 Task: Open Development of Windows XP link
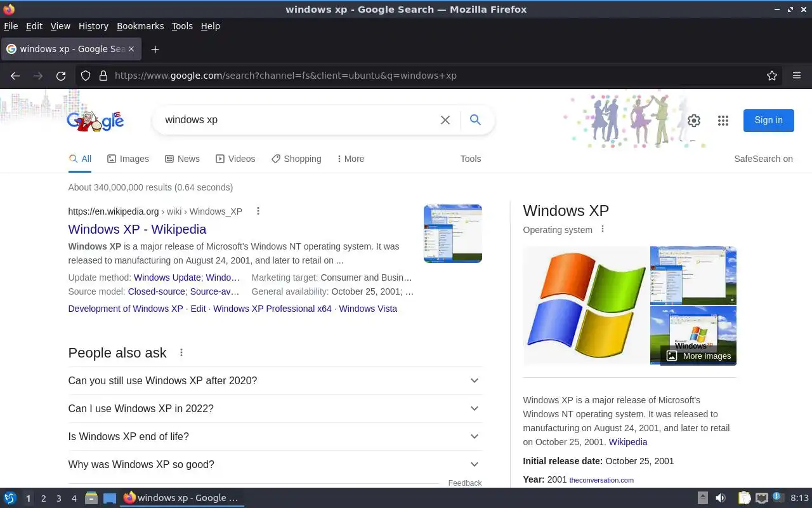126,309
